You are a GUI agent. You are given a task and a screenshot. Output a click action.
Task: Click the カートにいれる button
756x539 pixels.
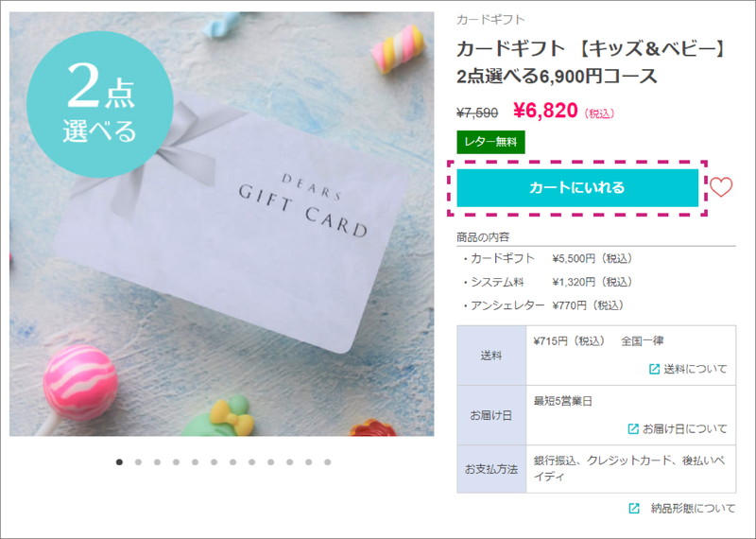[577, 188]
